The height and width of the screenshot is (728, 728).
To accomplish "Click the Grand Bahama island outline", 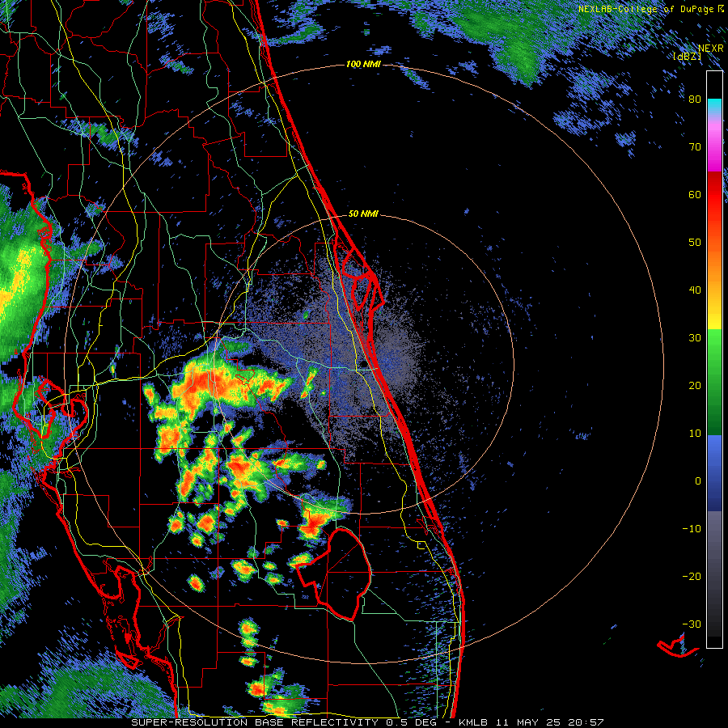I will coord(678,647).
